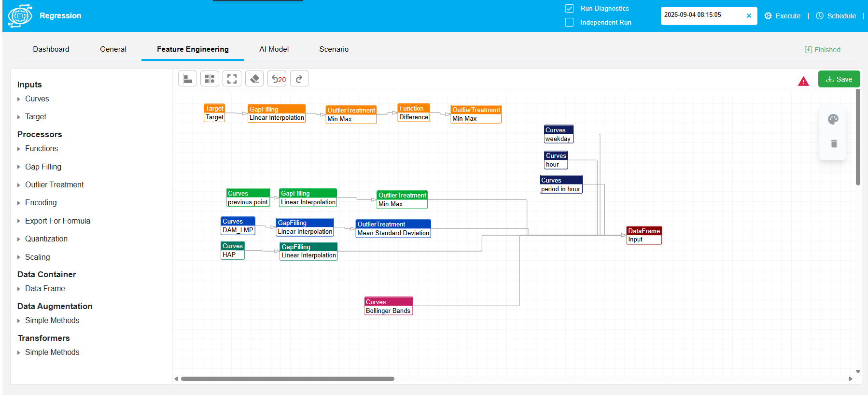Undo the last canvas change
Viewport: 868px width, 395px height.
(277, 79)
